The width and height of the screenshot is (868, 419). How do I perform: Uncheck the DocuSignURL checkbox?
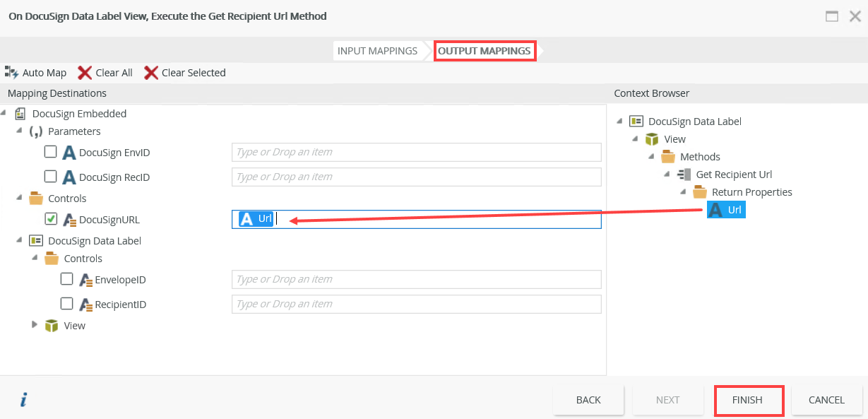coord(51,219)
